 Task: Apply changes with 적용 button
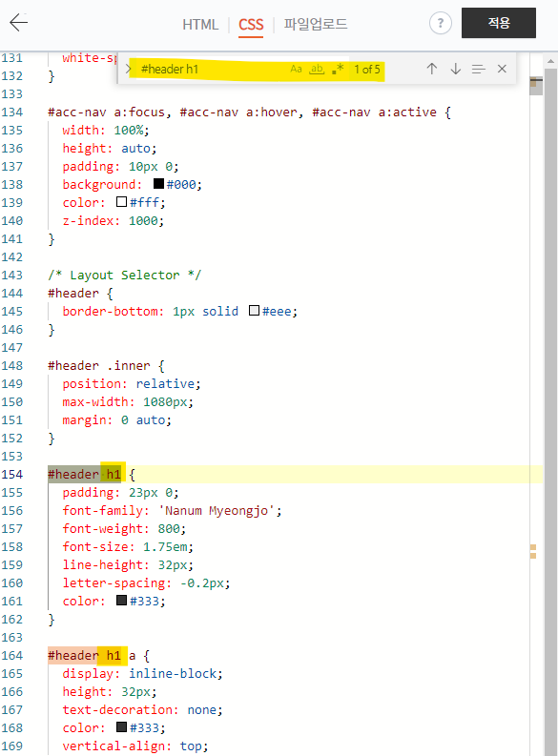pyautogui.click(x=499, y=23)
